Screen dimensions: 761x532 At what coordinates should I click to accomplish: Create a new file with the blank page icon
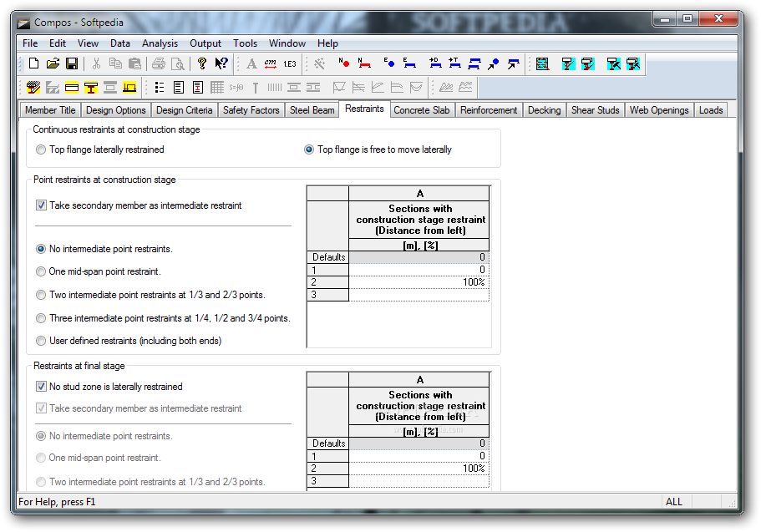coord(34,63)
